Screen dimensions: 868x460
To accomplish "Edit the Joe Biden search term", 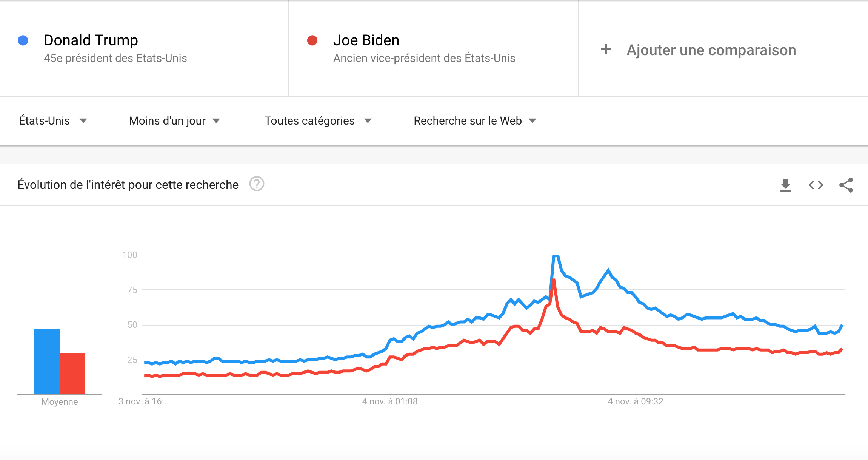I will pos(366,40).
